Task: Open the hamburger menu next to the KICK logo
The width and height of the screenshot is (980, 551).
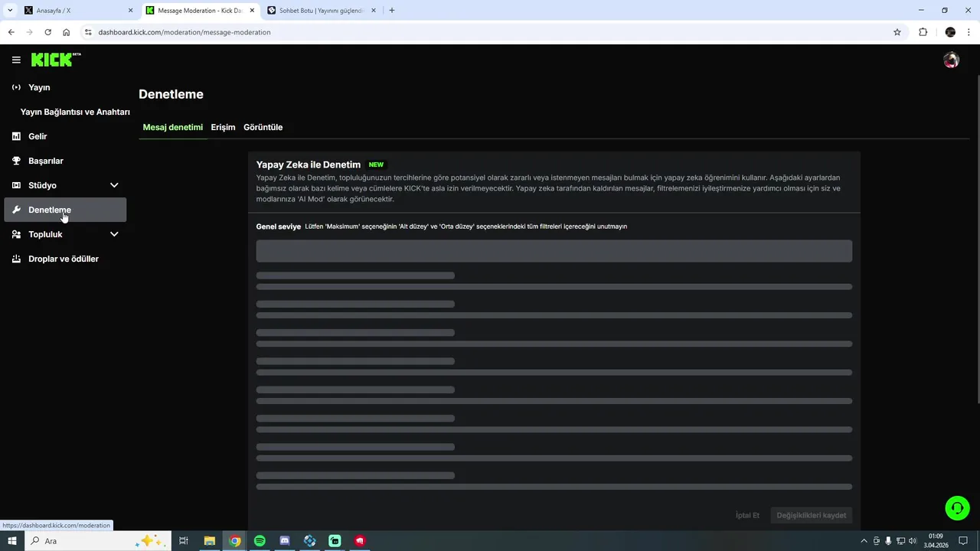Action: tap(16, 60)
